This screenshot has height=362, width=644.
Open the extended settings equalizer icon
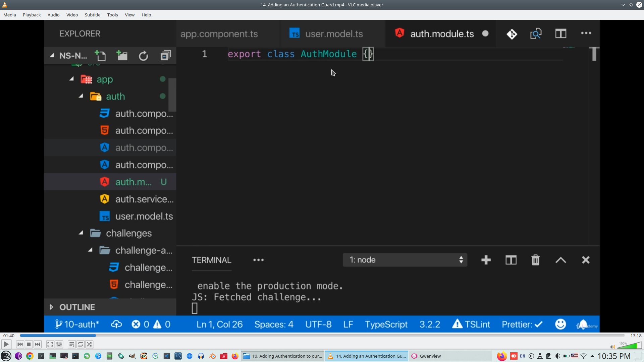click(59, 344)
